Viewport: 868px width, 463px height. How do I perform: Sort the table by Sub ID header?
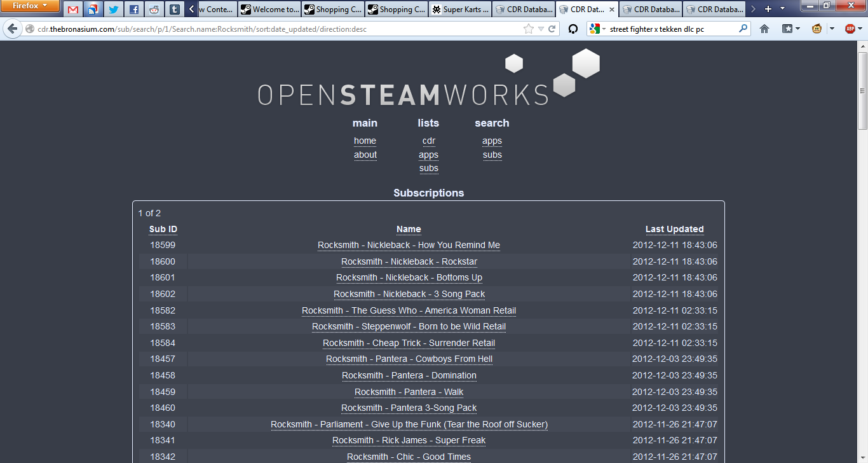[163, 230]
